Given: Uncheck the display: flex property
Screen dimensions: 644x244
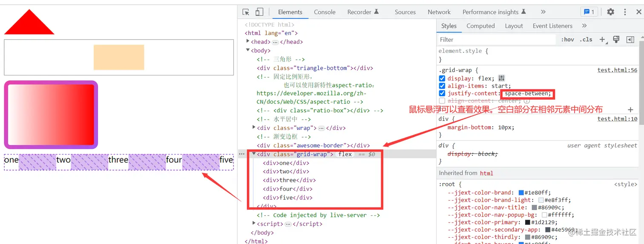Looking at the screenshot, I should 442,78.
